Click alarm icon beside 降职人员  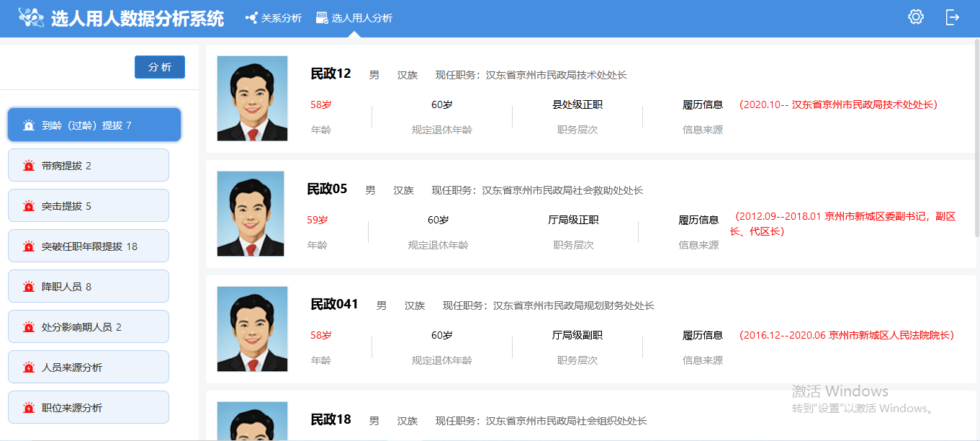(29, 287)
